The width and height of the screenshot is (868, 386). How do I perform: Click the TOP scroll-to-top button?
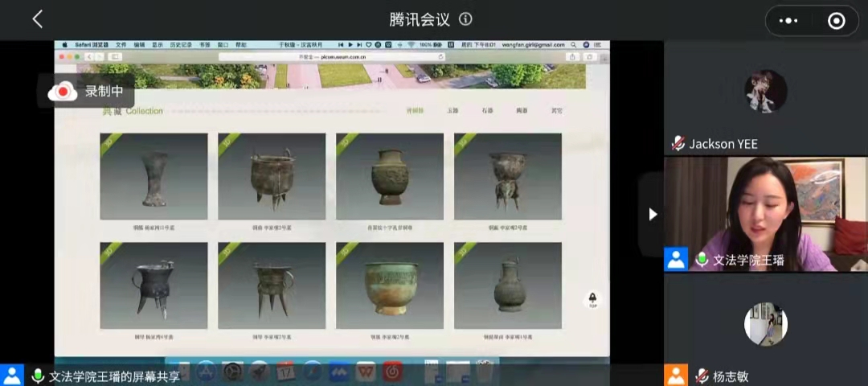click(x=592, y=300)
